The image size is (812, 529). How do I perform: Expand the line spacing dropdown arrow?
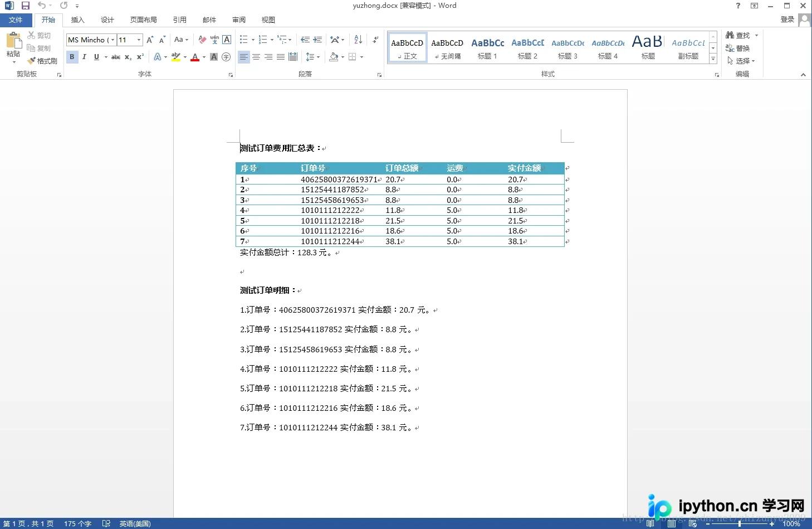click(x=318, y=57)
